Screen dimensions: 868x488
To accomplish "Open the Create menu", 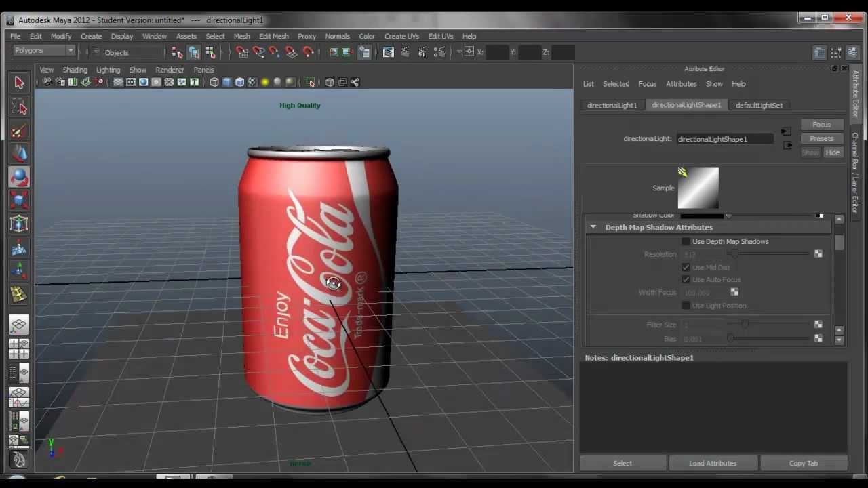I will click(x=91, y=36).
